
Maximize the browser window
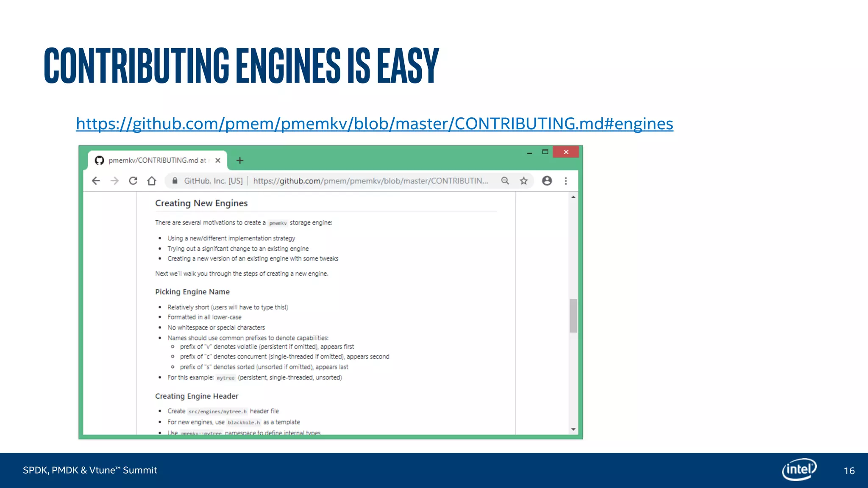545,152
